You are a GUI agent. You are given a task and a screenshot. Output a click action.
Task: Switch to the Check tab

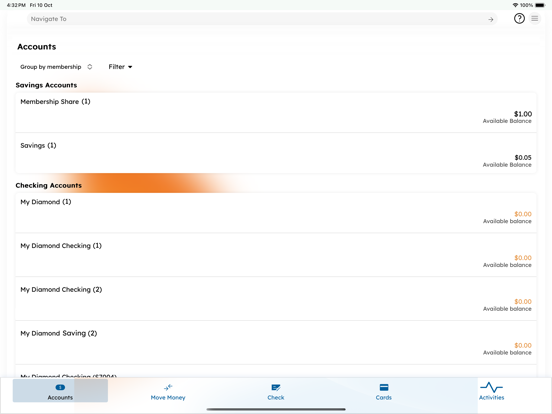[276, 392]
